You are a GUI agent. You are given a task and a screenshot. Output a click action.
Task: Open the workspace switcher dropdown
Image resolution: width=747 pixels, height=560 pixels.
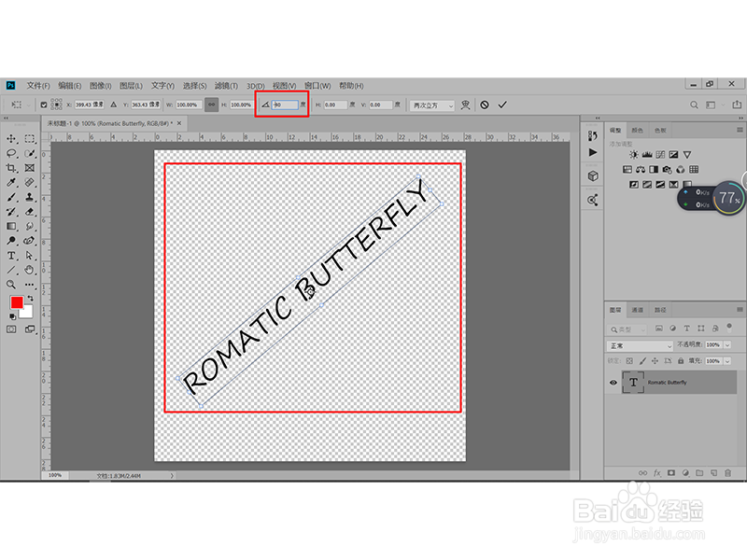click(713, 105)
